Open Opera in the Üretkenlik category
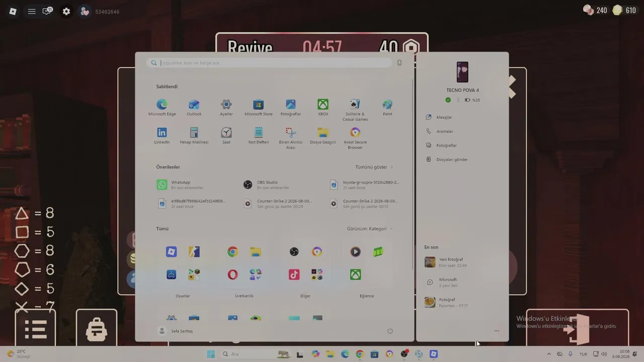The image size is (644, 362). 232,275
